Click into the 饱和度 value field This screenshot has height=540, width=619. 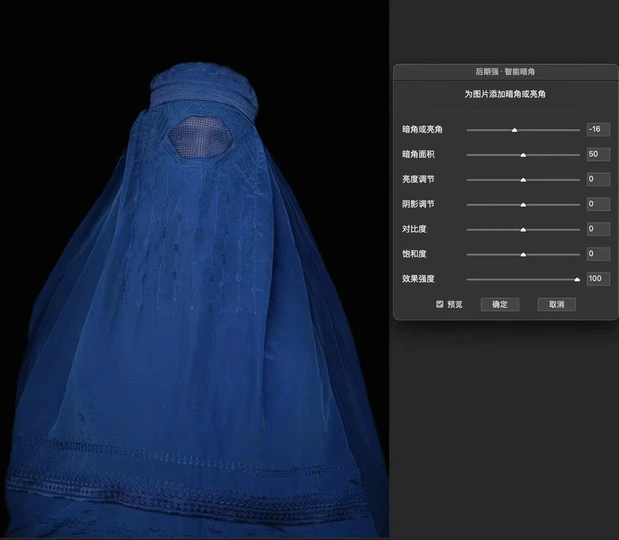(x=598, y=254)
